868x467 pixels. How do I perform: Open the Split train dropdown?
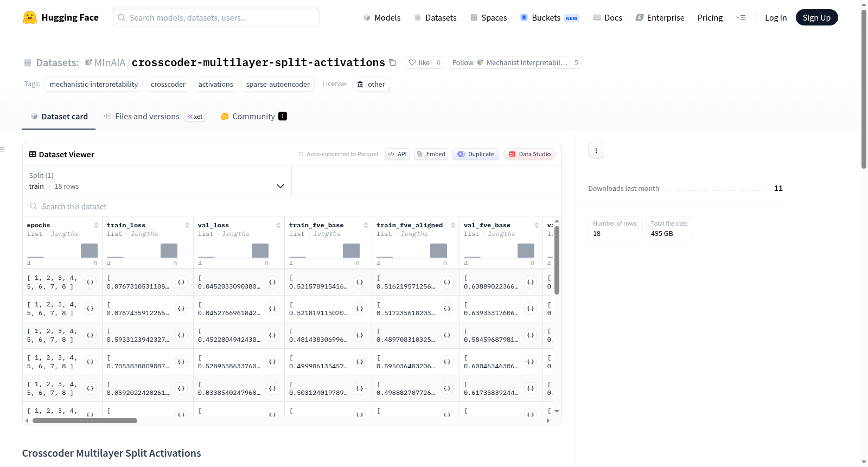pyautogui.click(x=157, y=181)
